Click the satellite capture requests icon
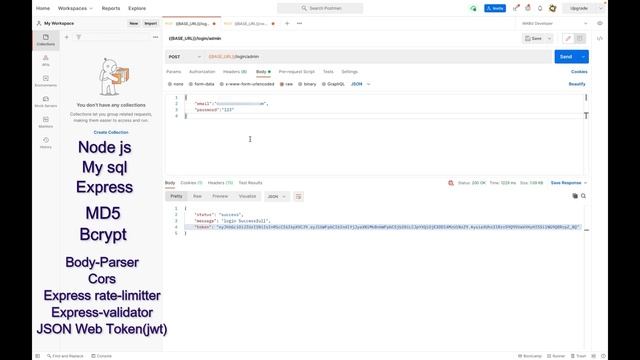This screenshot has height=360, width=640. (516, 8)
